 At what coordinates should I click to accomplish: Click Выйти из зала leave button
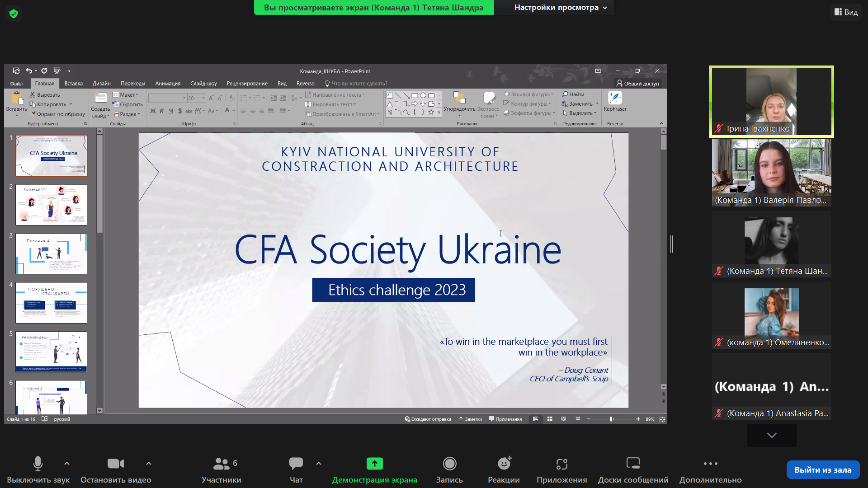(823, 470)
